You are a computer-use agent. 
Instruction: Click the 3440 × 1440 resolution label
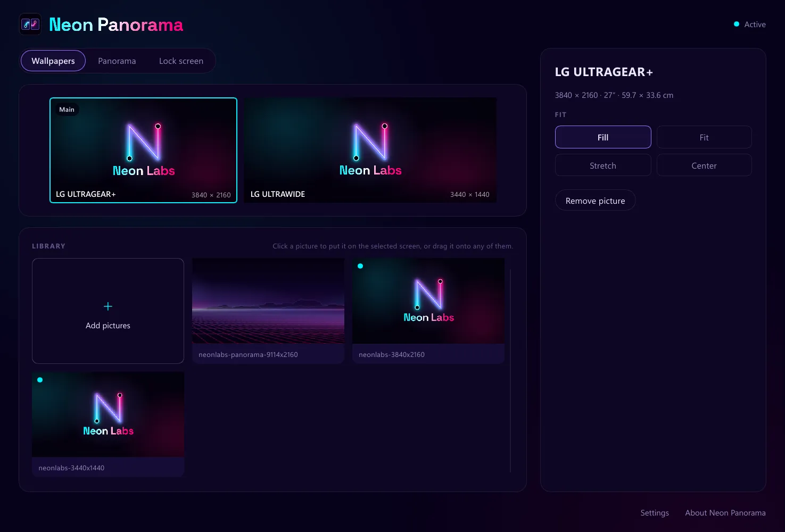470,195
